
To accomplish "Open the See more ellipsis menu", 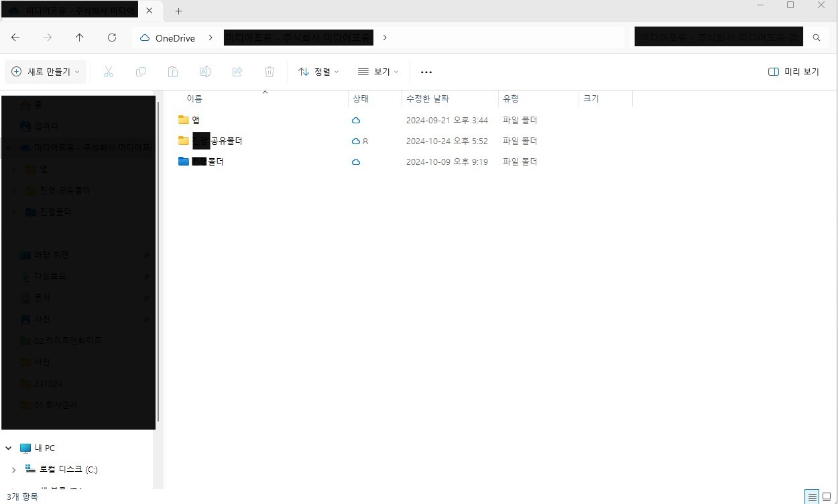I will click(x=426, y=72).
